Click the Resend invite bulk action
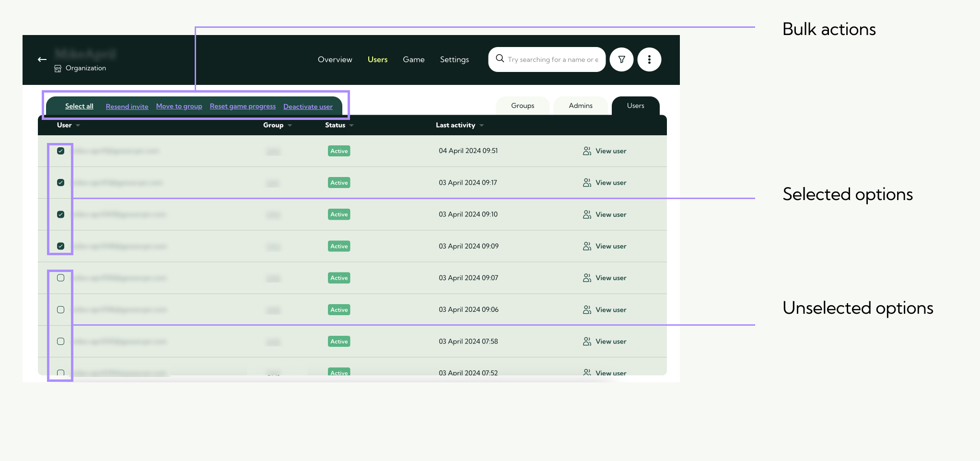Screen dimensions: 980x461 (x=127, y=106)
